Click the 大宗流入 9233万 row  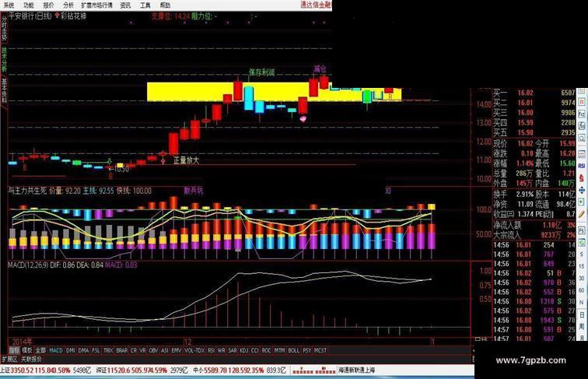tap(534, 235)
